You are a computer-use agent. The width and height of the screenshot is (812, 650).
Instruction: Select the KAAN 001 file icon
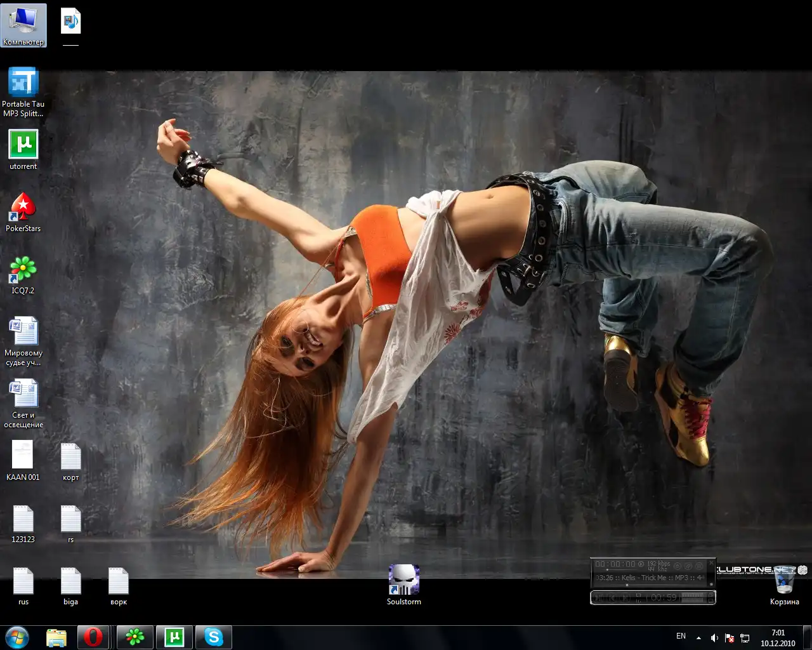click(23, 456)
